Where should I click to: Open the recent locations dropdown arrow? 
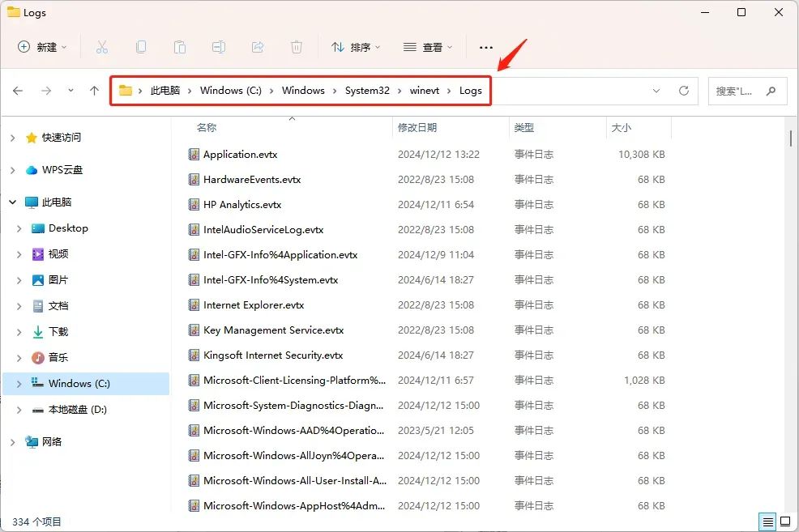point(70,91)
